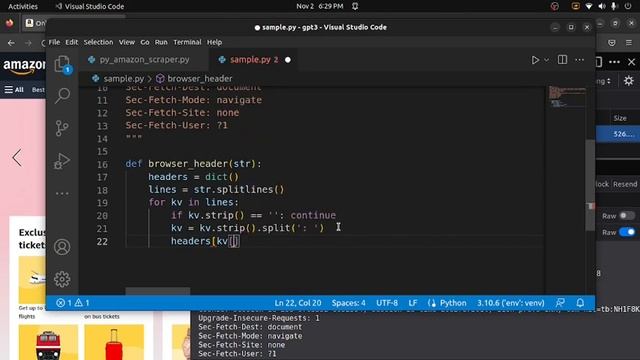This screenshot has height=360, width=640.
Task: Open notifications bell in status bar
Action: coord(580,303)
